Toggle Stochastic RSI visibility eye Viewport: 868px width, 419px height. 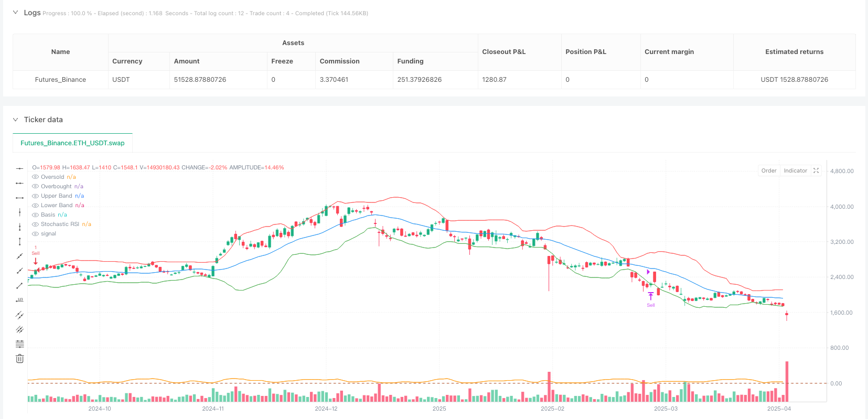tap(36, 224)
